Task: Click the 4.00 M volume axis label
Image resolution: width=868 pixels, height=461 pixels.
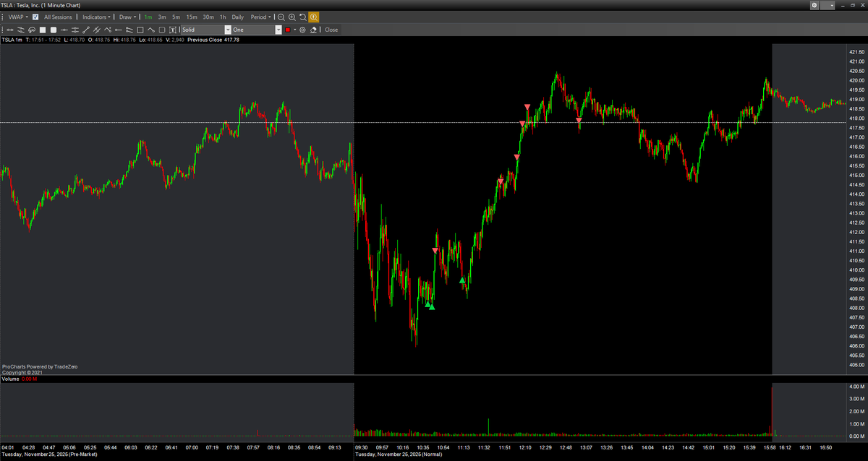Action: [x=857, y=387]
